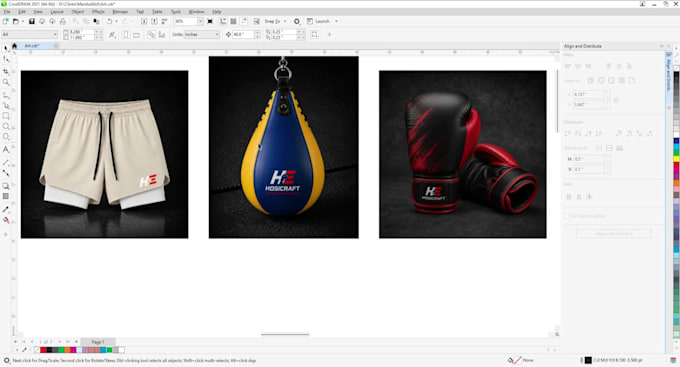Select landscape page orientation icon
Viewport: 680px width, 367px height.
(x=136, y=34)
